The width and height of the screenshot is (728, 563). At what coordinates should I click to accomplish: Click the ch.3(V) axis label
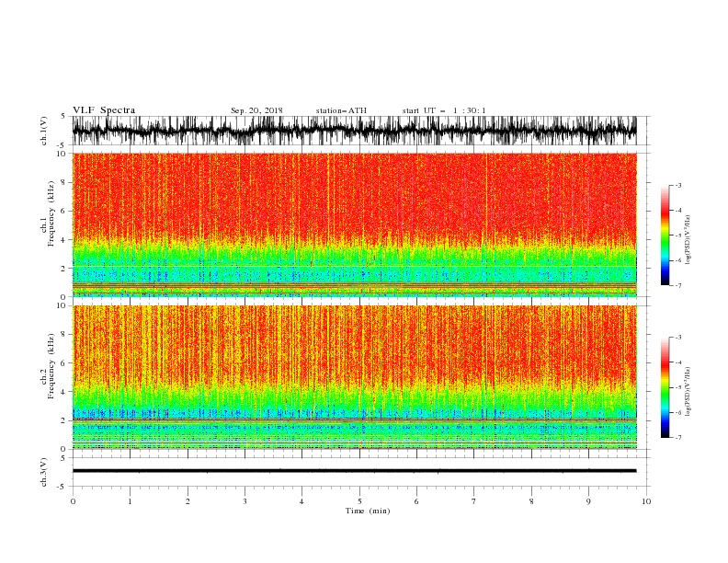44,472
